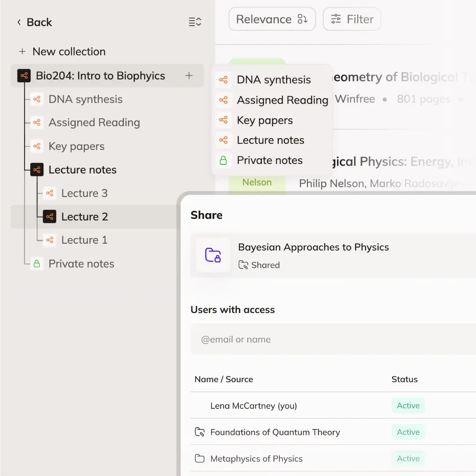Click the sort icon in Relevance button
This screenshot has width=476, height=476.
[x=302, y=19]
